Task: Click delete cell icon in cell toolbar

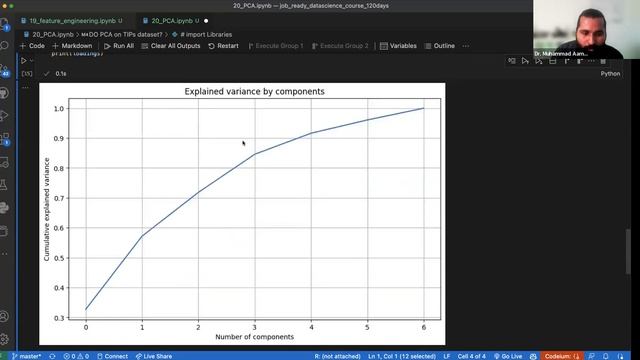Action: (603, 61)
